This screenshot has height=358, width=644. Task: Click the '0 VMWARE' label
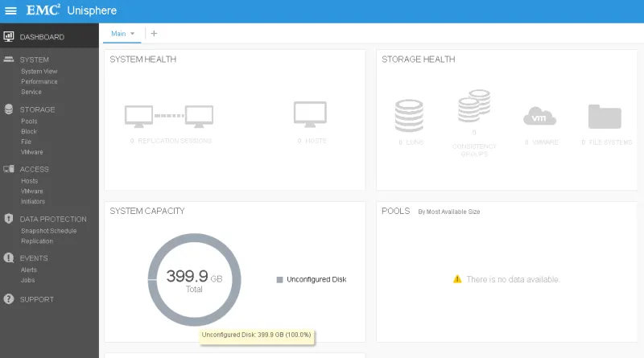tap(541, 142)
